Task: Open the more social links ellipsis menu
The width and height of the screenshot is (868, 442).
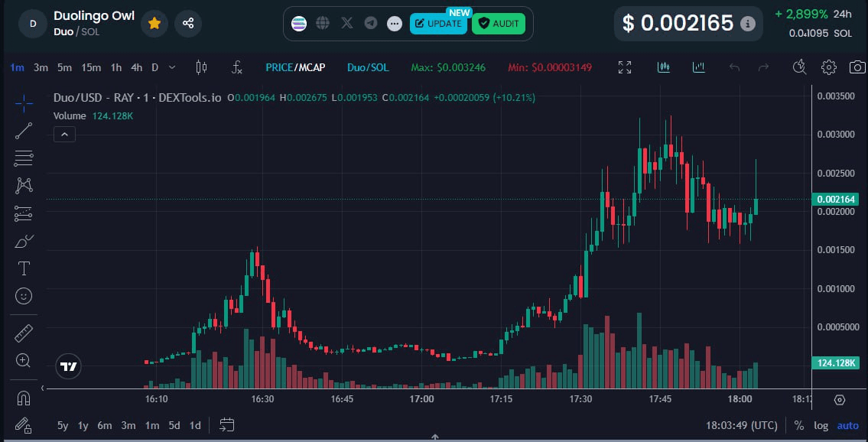Action: (x=395, y=23)
